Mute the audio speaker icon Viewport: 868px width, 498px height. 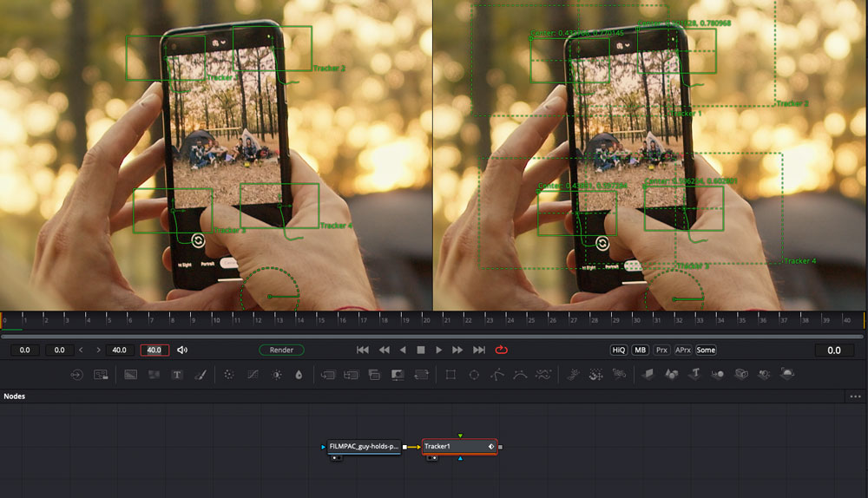tap(182, 350)
